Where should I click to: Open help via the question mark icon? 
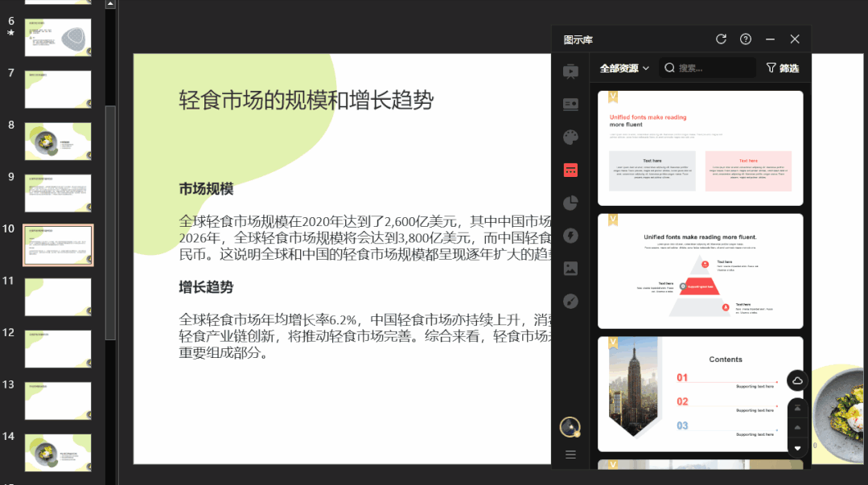point(745,39)
